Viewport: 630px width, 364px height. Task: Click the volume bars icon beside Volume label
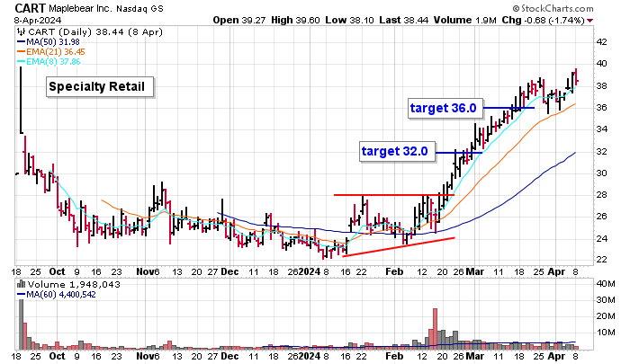pos(21,284)
